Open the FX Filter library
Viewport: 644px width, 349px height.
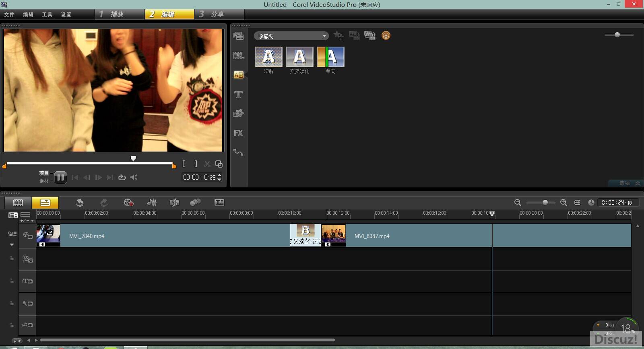tap(238, 133)
